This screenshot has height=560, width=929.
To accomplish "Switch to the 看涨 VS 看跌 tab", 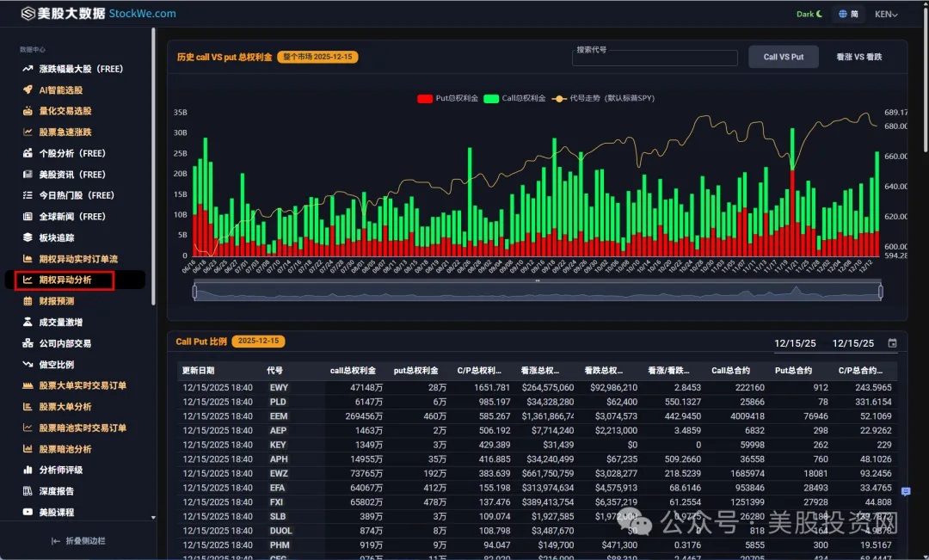I will [858, 57].
